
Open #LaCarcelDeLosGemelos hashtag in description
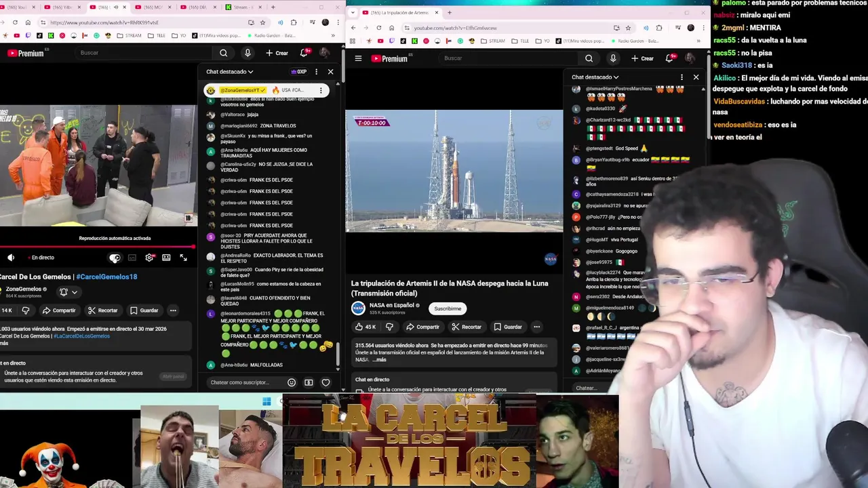(81, 336)
